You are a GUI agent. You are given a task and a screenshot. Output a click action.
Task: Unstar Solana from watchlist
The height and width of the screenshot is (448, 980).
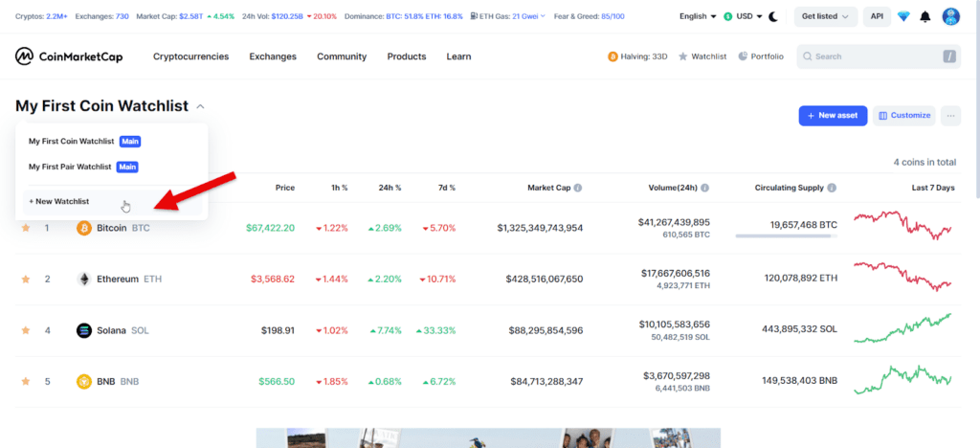click(x=26, y=330)
